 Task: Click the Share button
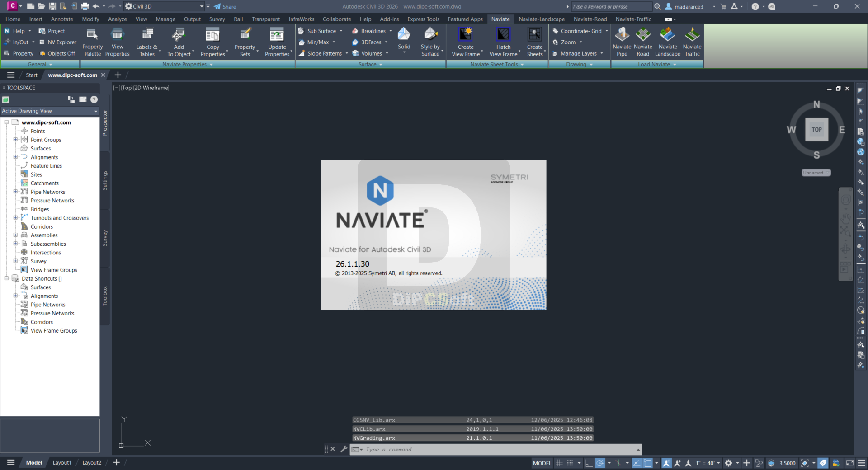coord(225,7)
